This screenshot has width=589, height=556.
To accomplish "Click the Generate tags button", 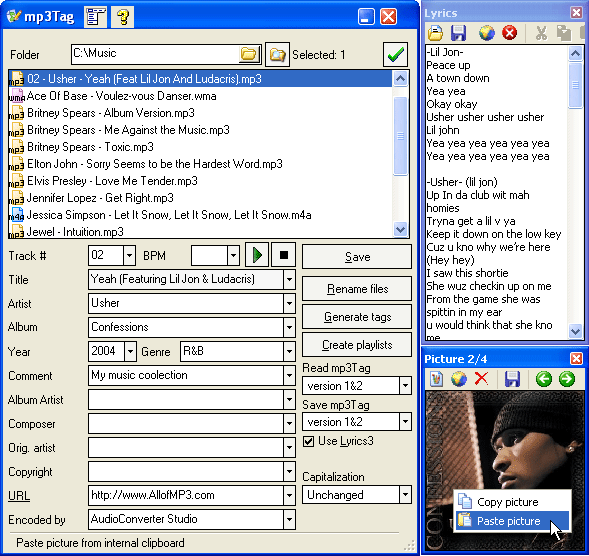I will click(357, 317).
